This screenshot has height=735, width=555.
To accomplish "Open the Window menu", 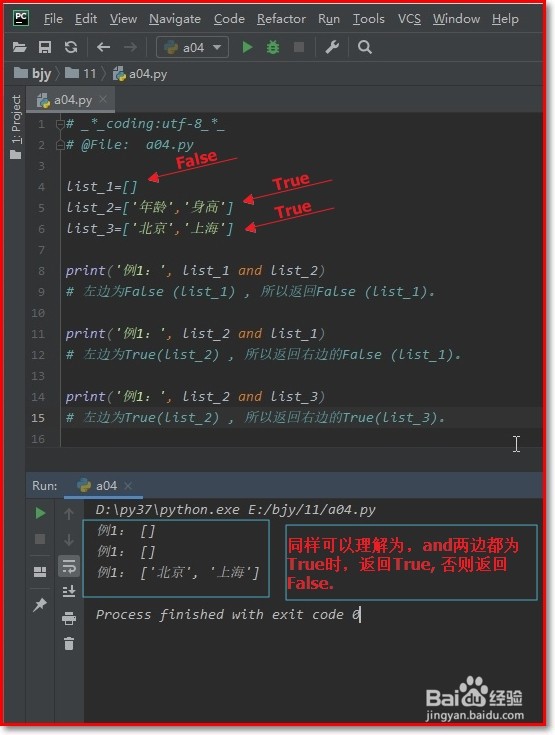I will pos(457,19).
